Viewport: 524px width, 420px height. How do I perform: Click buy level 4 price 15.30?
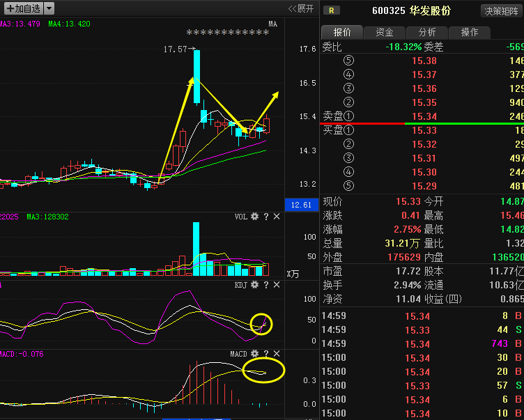[424, 173]
